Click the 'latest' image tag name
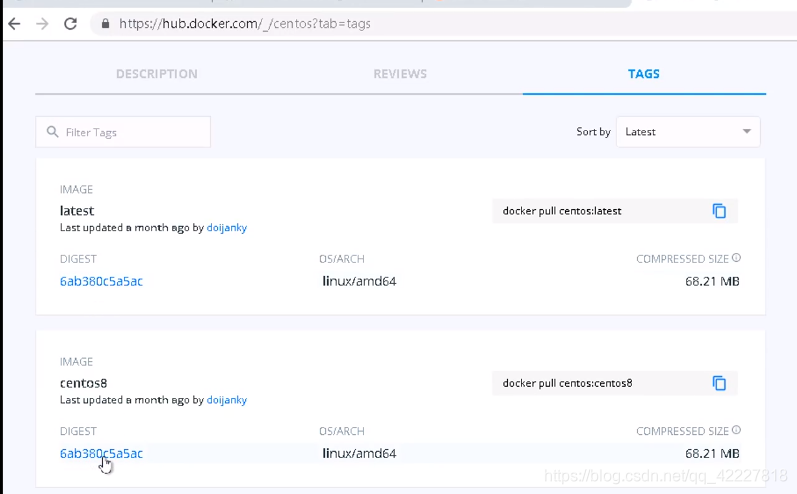797x494 pixels. tap(77, 210)
